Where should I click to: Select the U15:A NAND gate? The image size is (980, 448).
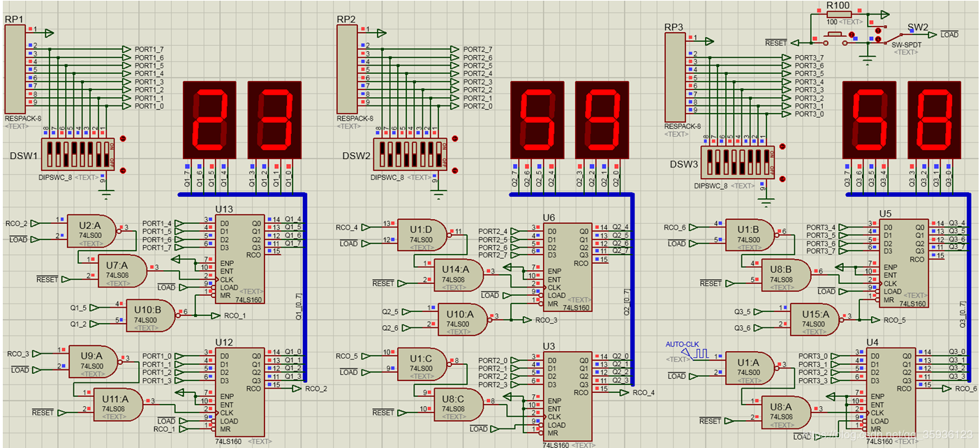815,320
